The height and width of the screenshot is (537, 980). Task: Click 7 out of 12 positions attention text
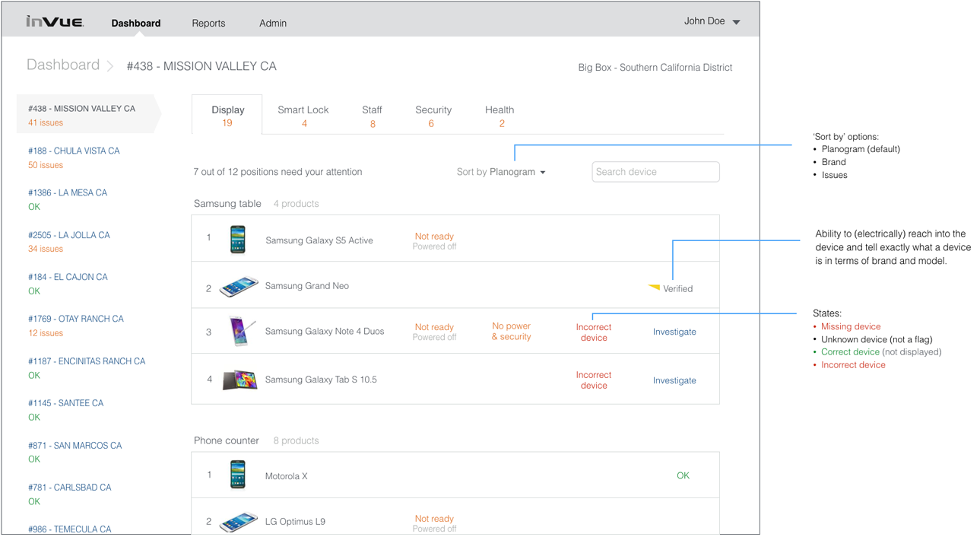tap(278, 172)
